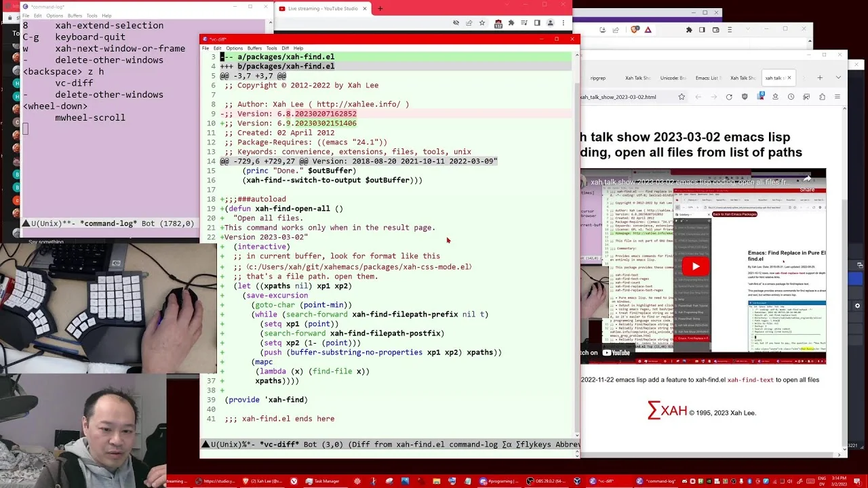868x488 pixels.
Task: Click the Brave shields lion icon
Action: point(635,30)
